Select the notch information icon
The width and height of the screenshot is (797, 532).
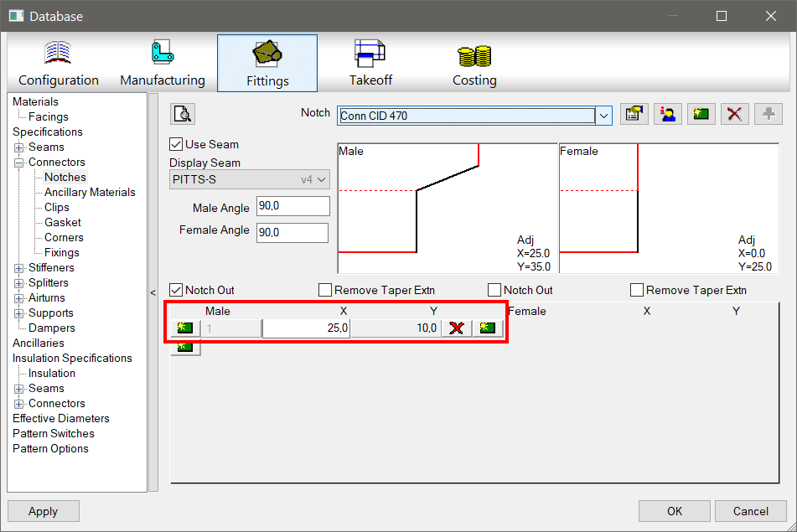tap(668, 114)
